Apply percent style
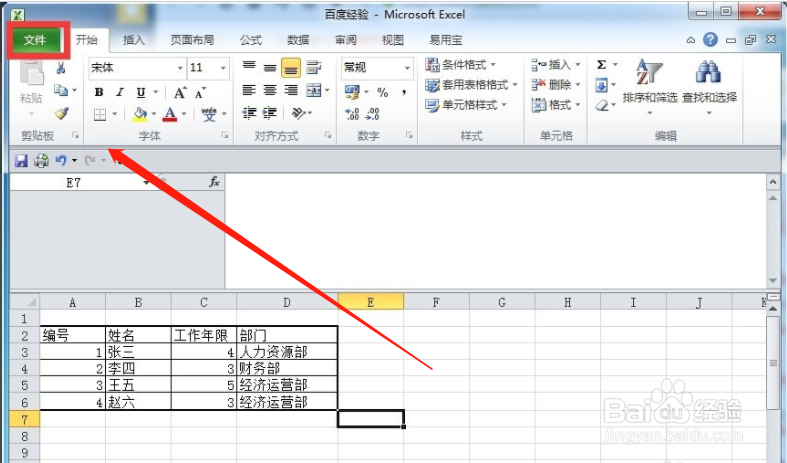This screenshot has width=787, height=463. tap(382, 92)
